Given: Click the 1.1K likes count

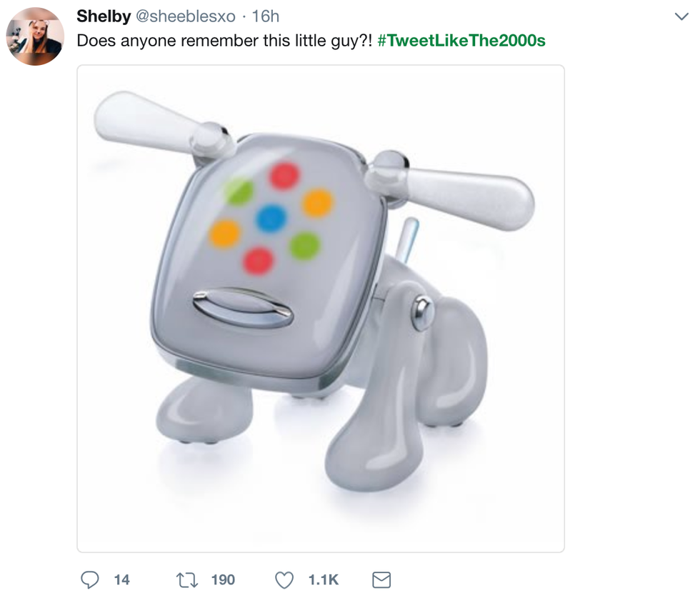Looking at the screenshot, I should pos(323,579).
